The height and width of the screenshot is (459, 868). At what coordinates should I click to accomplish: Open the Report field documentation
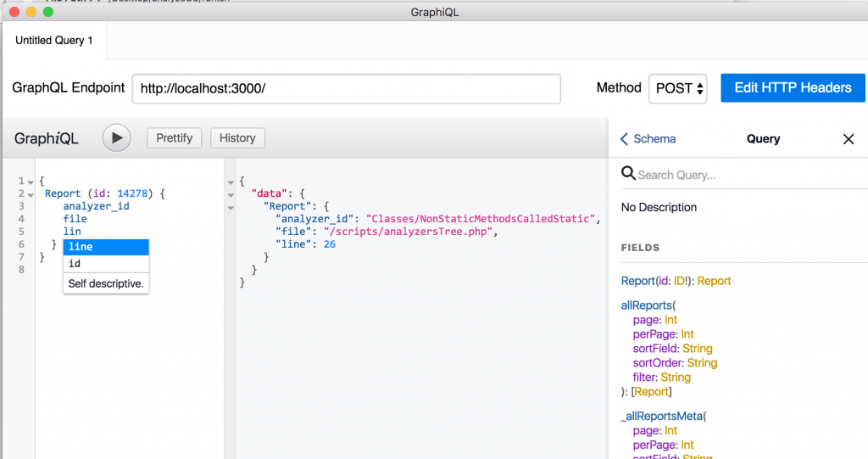(637, 281)
